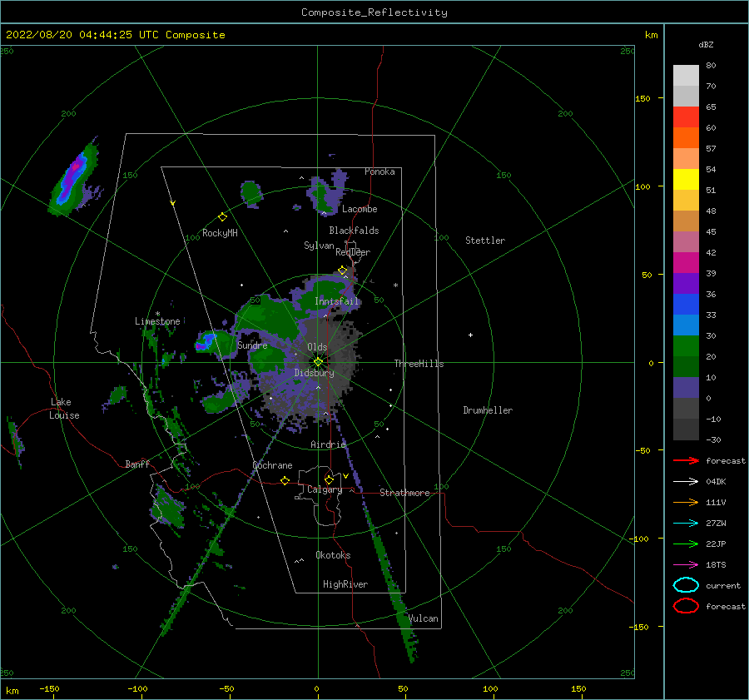
Task: Click the white plus marker west of Drumheller
Action: pyautogui.click(x=470, y=335)
